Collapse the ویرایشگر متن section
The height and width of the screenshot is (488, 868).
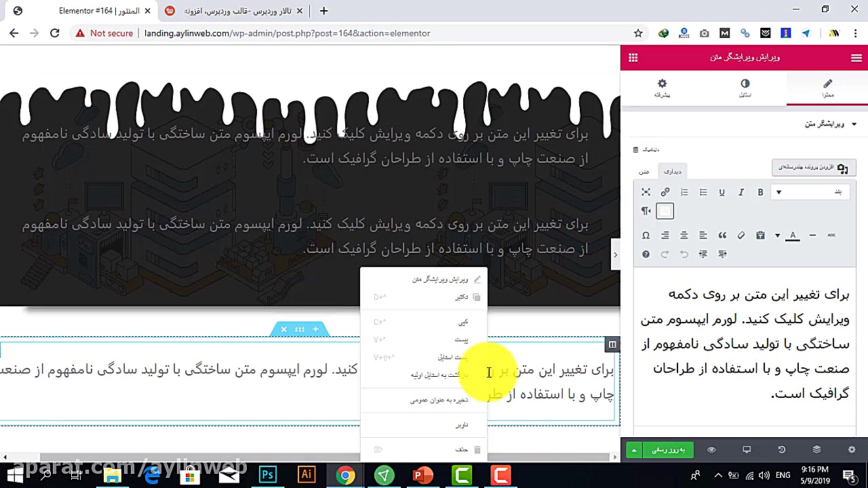(x=828, y=124)
